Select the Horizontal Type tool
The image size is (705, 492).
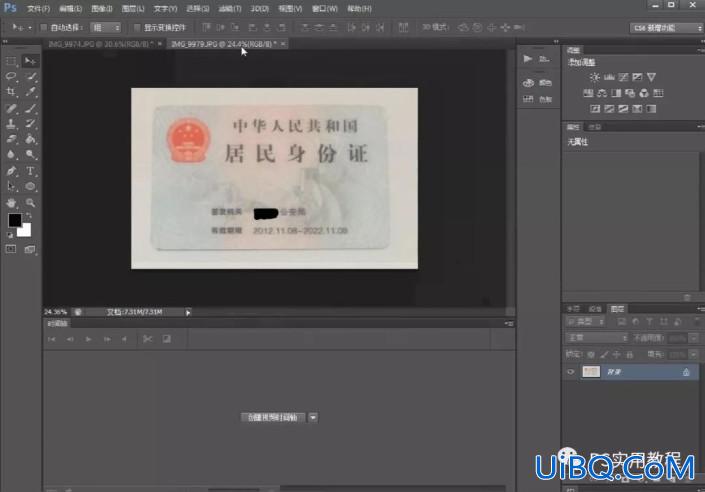[30, 171]
